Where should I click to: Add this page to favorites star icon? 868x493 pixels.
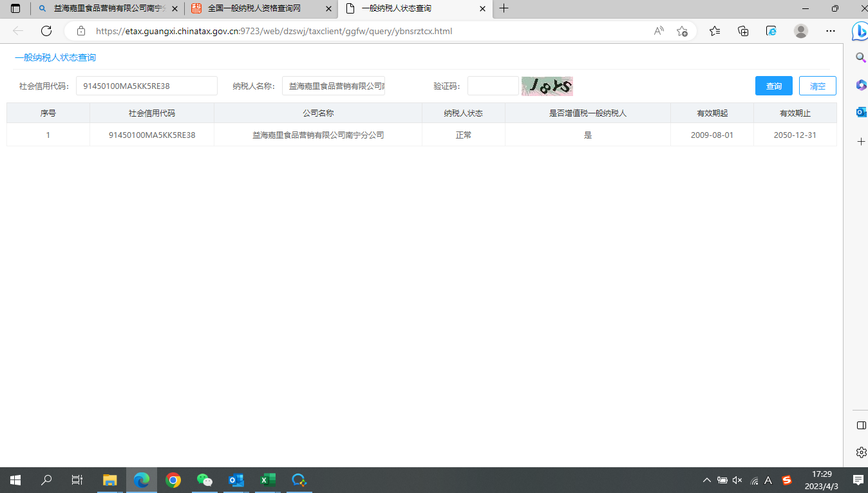682,31
